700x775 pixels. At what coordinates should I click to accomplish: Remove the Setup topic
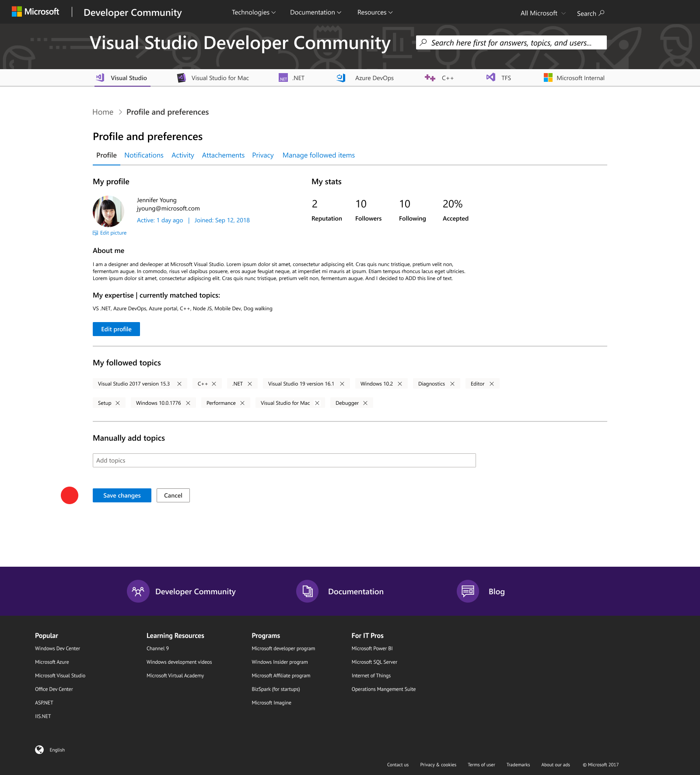(x=118, y=403)
